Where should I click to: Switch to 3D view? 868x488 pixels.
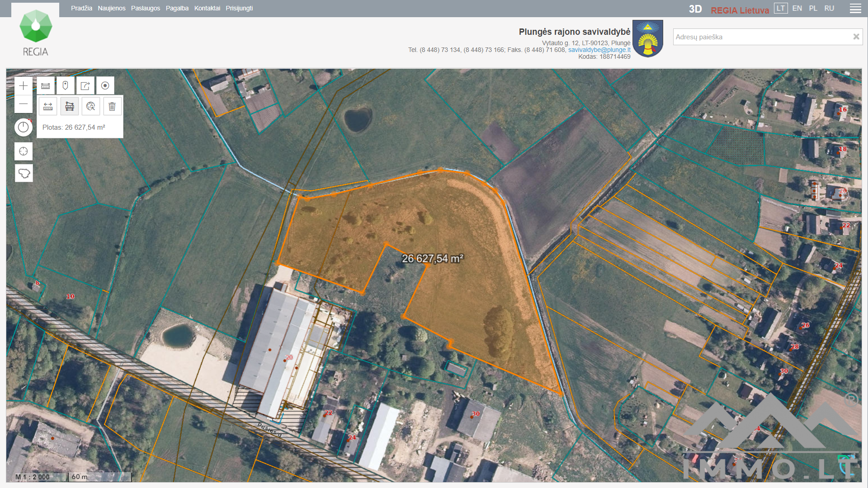pos(695,9)
